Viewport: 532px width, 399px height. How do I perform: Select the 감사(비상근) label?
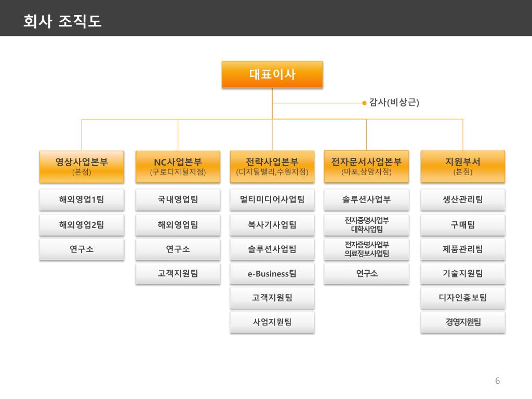point(394,102)
